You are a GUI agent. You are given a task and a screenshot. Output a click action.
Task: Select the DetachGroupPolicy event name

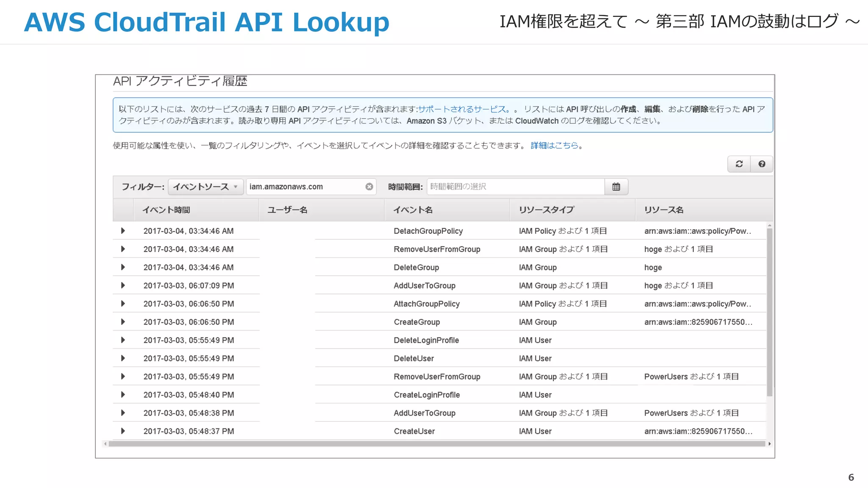[428, 231]
